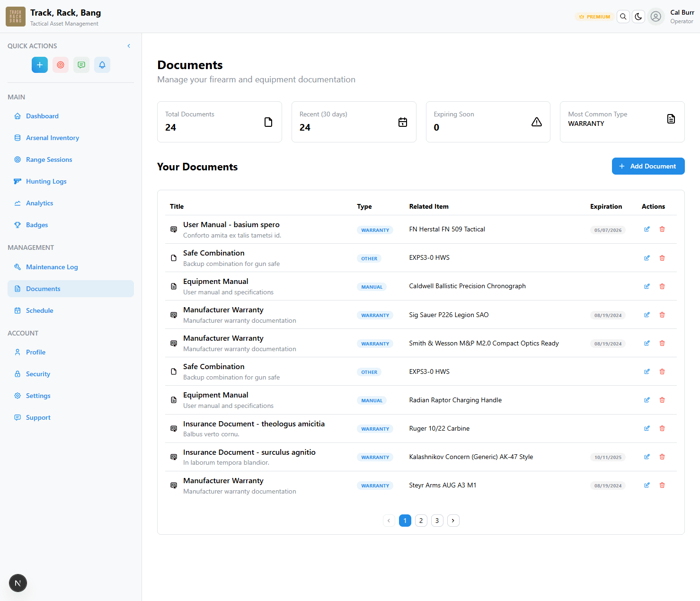The width and height of the screenshot is (700, 601).
Task: Open Arsenal Inventory page
Action: point(71,138)
